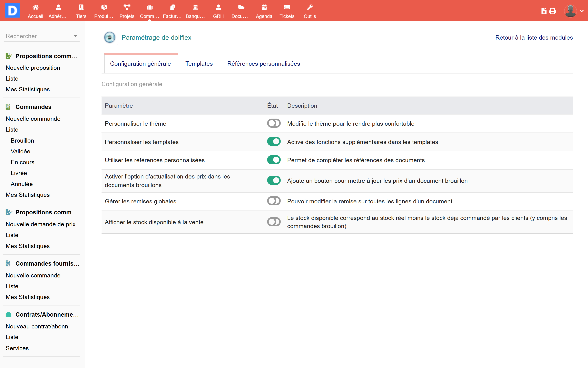Click the print icon in top bar
This screenshot has width=588, height=368.
pos(552,11)
